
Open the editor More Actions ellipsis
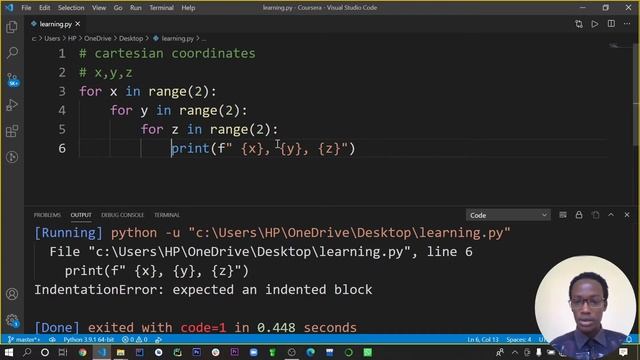[x=627, y=24]
